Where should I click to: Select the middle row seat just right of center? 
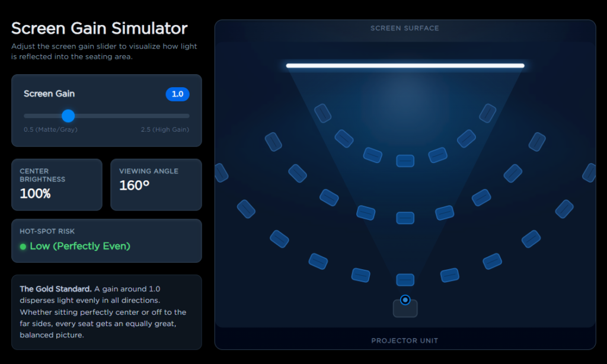[445, 213]
